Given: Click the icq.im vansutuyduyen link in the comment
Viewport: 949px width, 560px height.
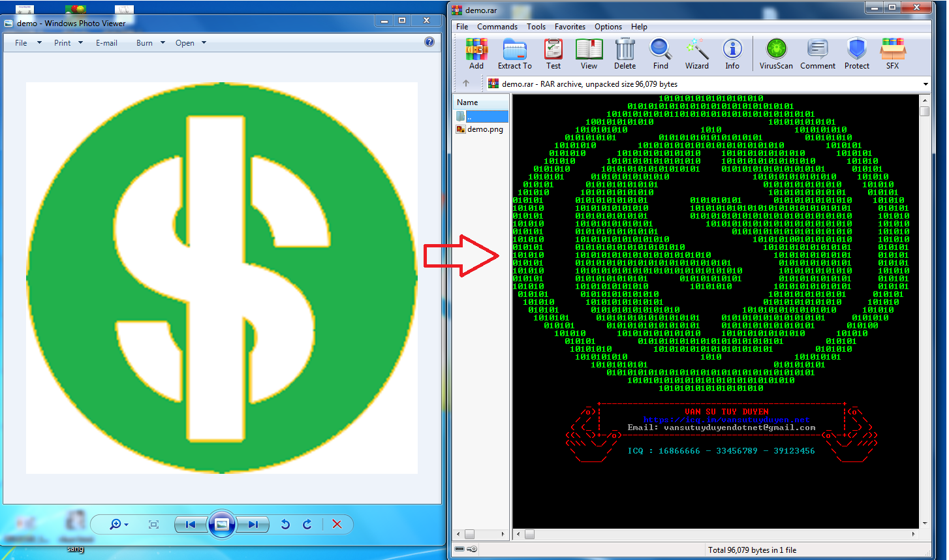Looking at the screenshot, I should (726, 420).
